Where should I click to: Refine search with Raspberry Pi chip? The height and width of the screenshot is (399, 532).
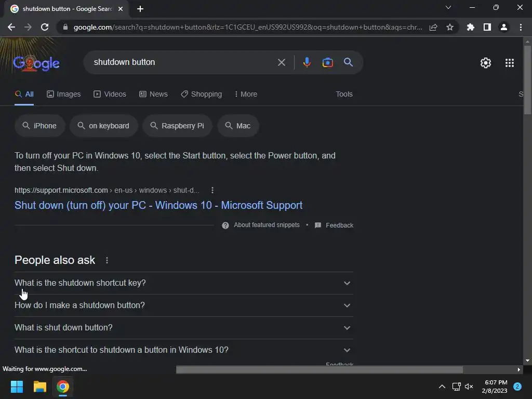(x=178, y=126)
